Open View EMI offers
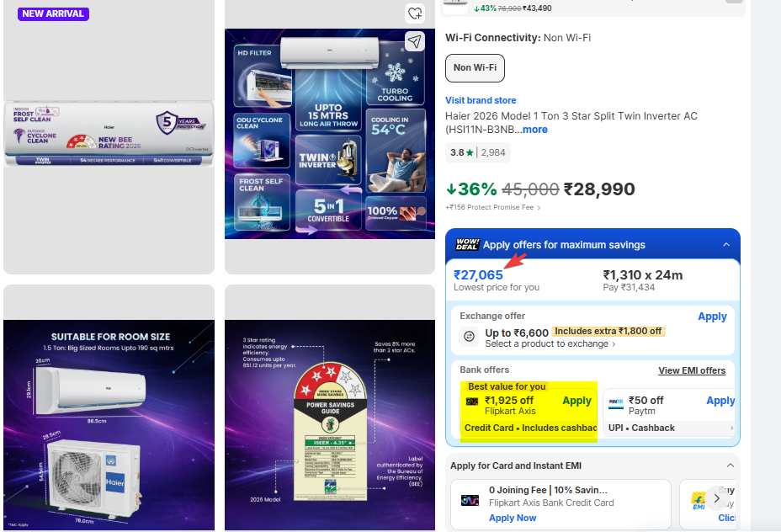Viewport: 781px width, 532px height. point(692,370)
